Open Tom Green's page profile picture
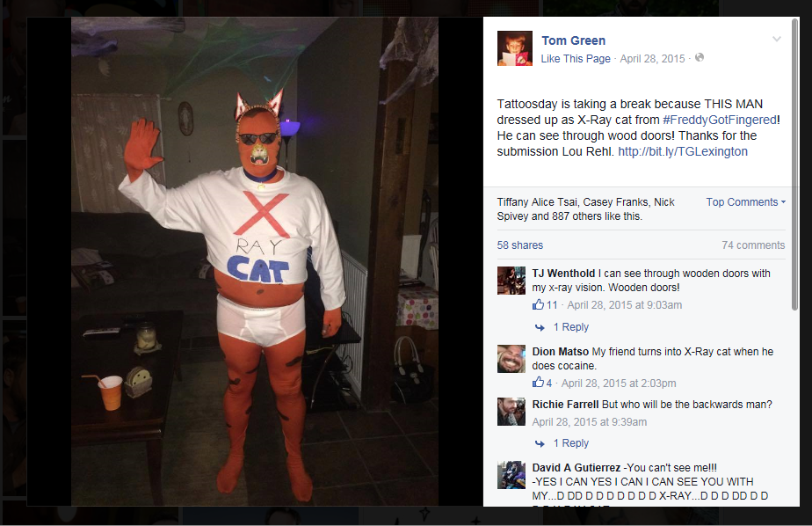The image size is (812, 526). pyautogui.click(x=515, y=48)
